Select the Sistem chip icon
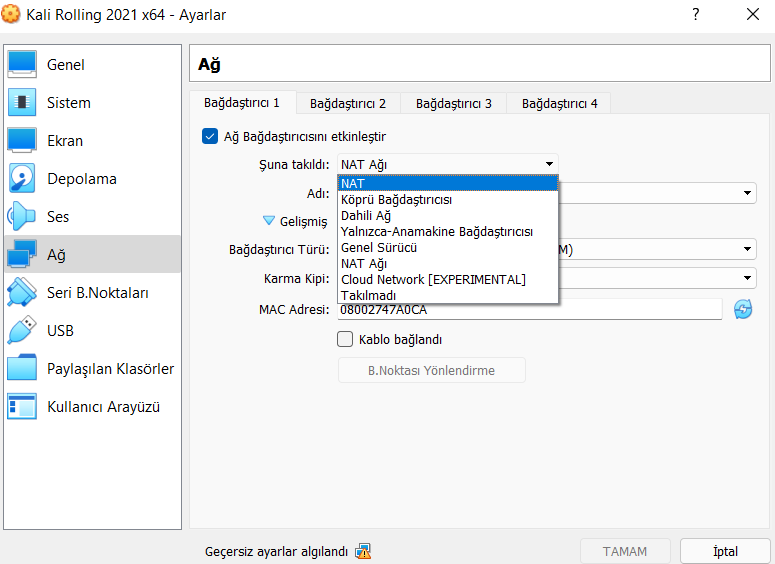 [22, 103]
